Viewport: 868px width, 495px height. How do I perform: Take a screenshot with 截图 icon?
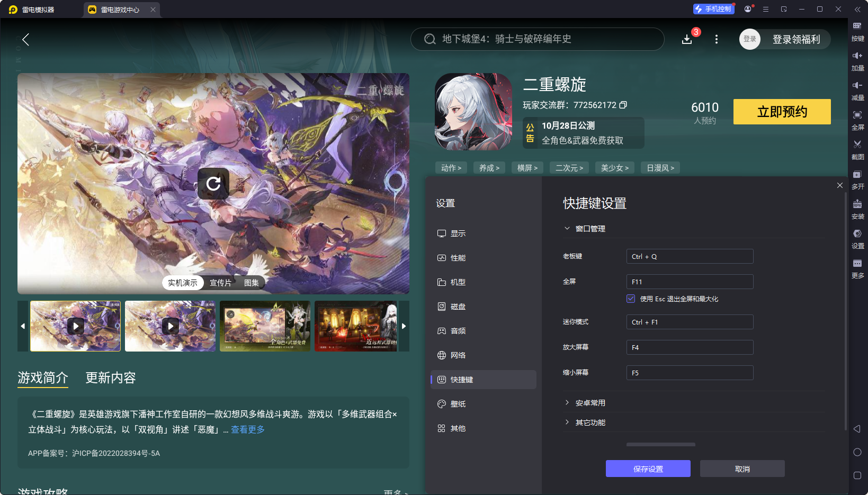click(857, 150)
